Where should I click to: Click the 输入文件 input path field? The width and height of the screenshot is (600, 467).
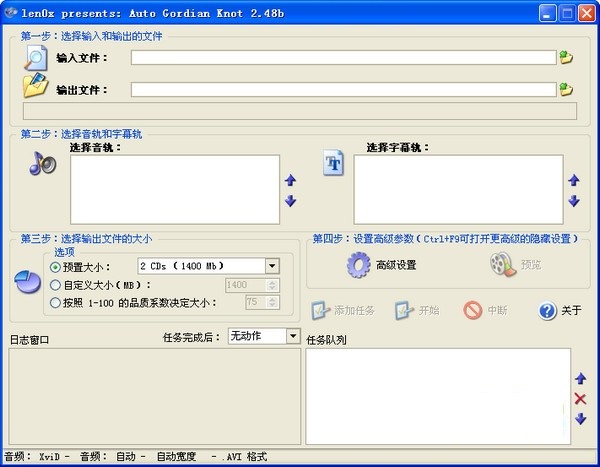pos(344,58)
